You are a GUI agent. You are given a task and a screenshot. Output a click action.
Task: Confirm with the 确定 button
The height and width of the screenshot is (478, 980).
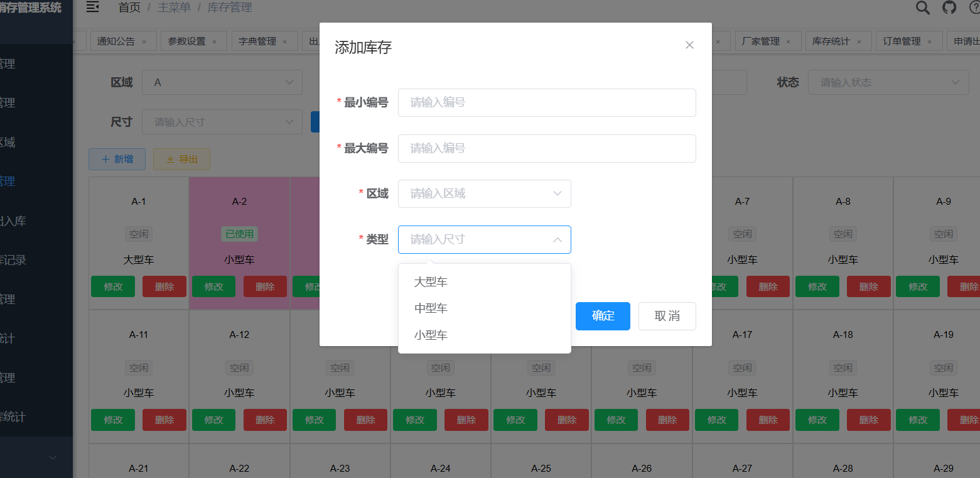pyautogui.click(x=603, y=316)
